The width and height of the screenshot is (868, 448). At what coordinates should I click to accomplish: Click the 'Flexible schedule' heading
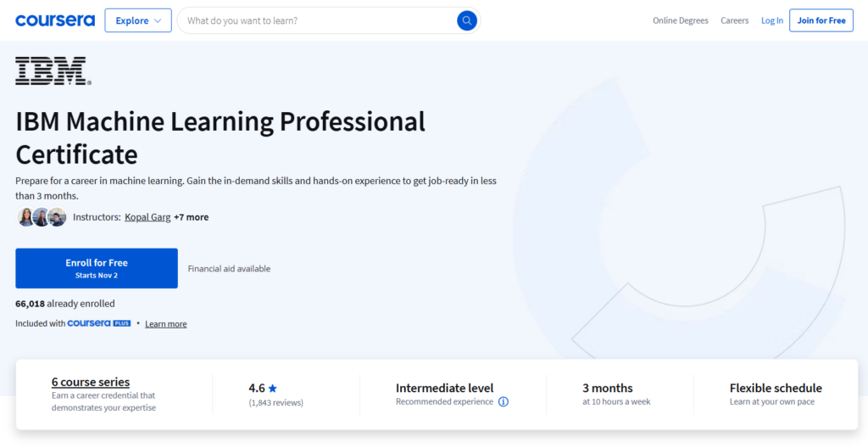click(x=776, y=388)
